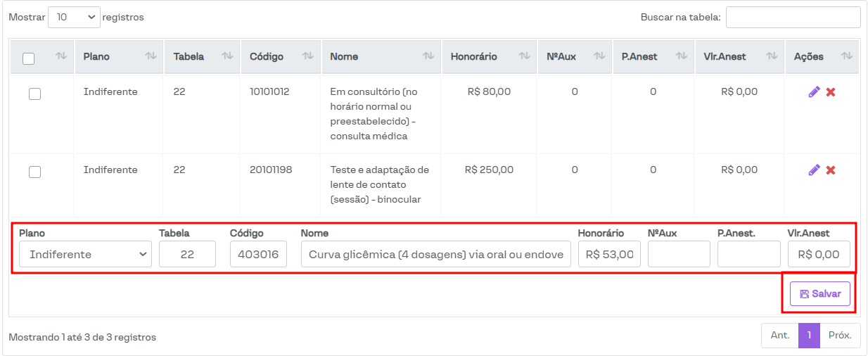Check the box for R$ 80,00 consultation row

click(34, 94)
